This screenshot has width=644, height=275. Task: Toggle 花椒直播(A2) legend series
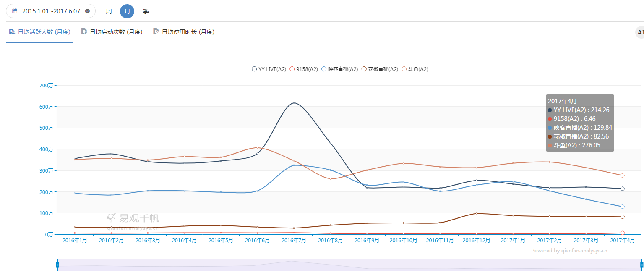click(x=380, y=69)
